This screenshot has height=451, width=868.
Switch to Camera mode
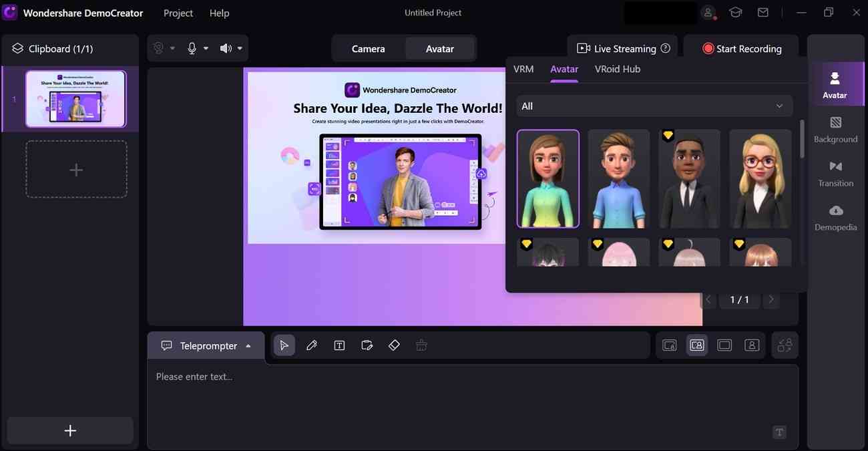[369, 48]
